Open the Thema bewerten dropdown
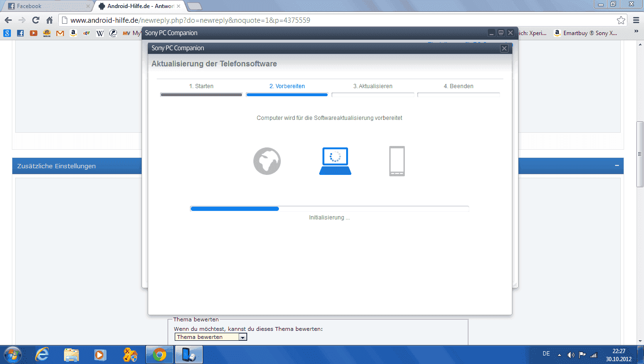 pos(211,337)
